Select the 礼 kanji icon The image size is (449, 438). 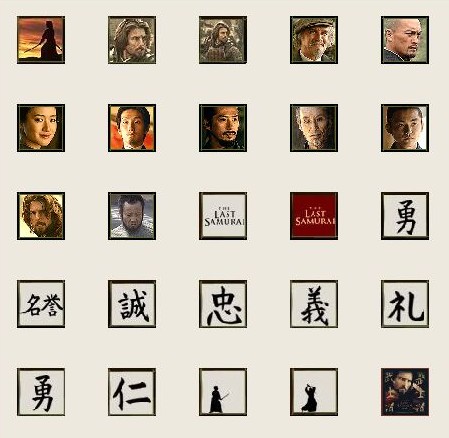pyautogui.click(x=405, y=304)
